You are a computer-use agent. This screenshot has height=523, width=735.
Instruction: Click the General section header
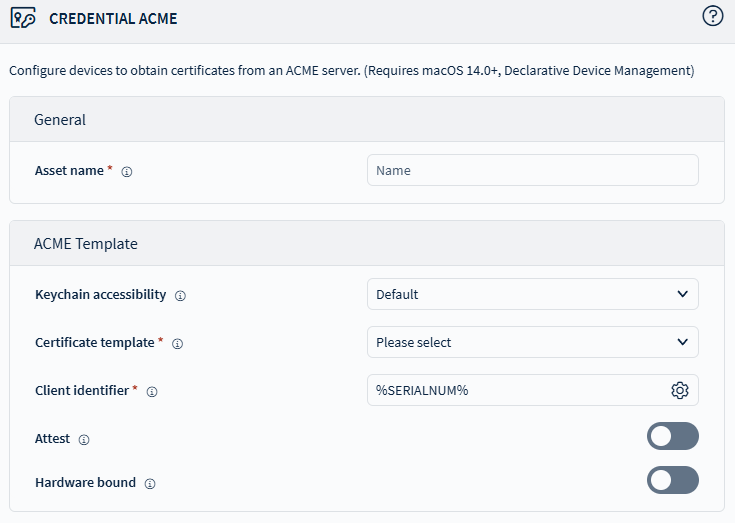[x=60, y=120]
